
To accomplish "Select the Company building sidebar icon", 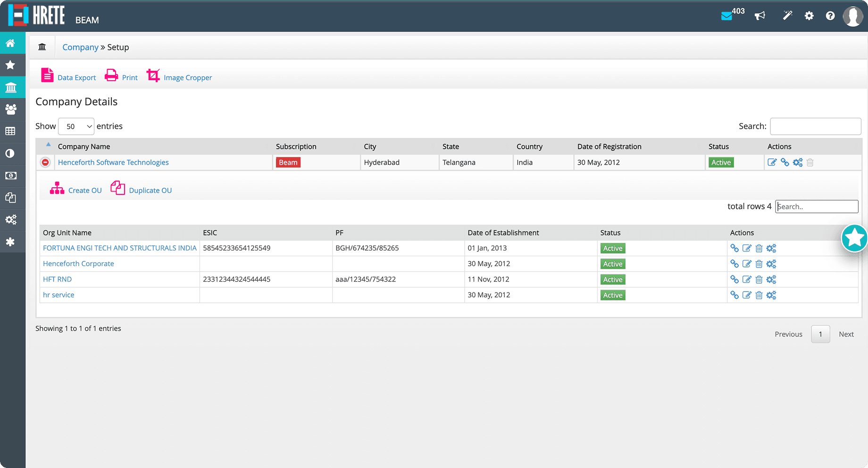I will coord(10,87).
